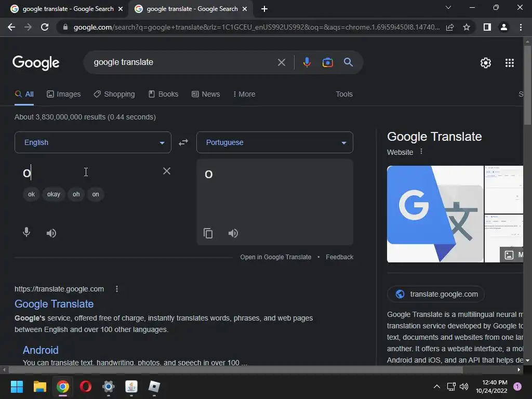Expand the Portuguese target language dropdown
Viewport: 532px width, 399px height.
point(274,142)
